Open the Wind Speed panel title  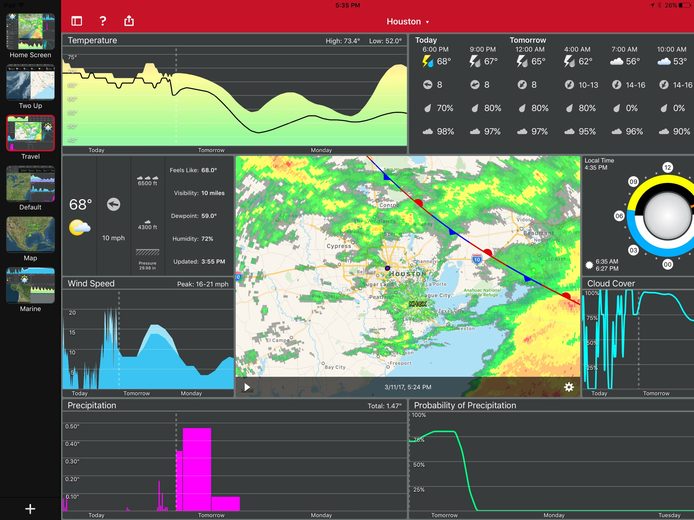tap(91, 284)
